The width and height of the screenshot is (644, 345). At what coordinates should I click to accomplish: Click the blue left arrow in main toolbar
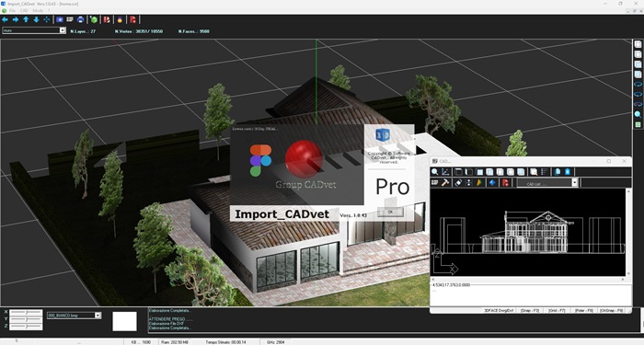coord(5,19)
